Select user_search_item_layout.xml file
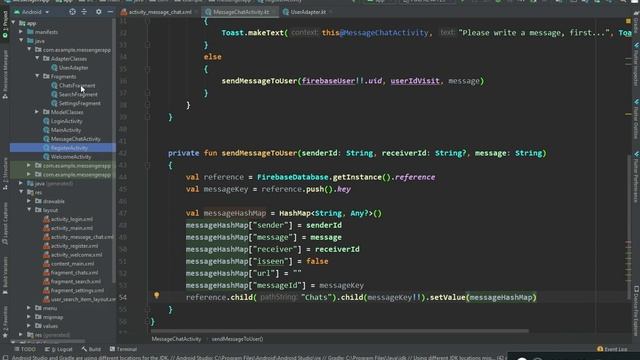 (x=79, y=299)
